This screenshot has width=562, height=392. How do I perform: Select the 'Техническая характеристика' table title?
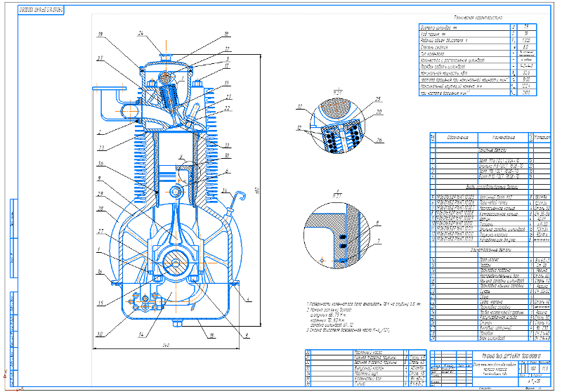(x=478, y=18)
